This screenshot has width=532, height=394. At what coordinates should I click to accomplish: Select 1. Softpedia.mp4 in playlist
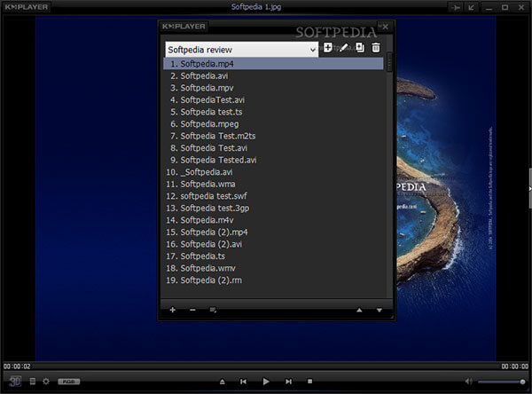pos(273,64)
